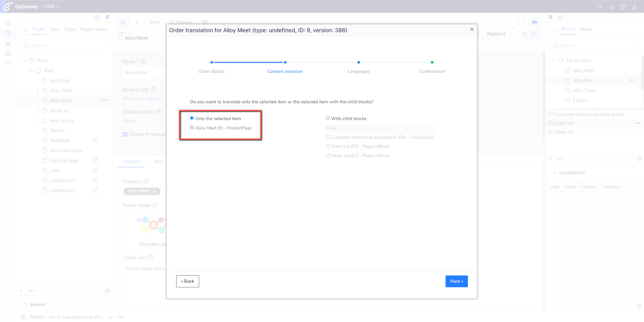Open CMS product dropdown
Viewport: 644px width, 322px height.
52,7
